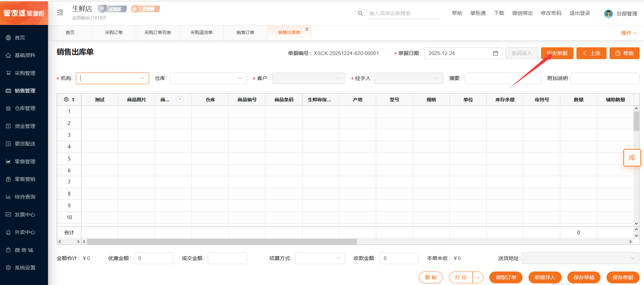Open 零售营销 from the sidebar
Screen dimensions: 644x285
pos(25,179)
